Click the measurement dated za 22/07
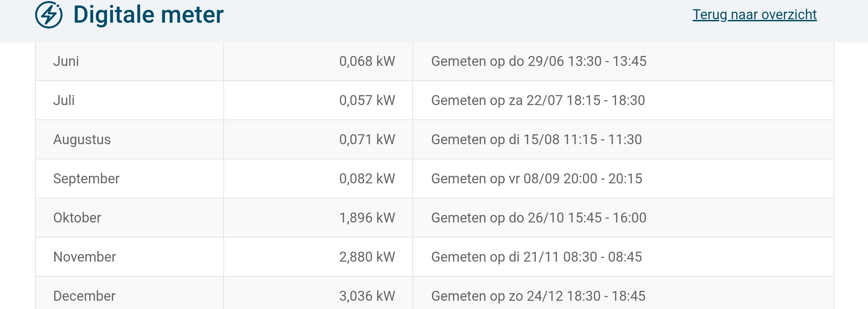This screenshot has width=868, height=309. (538, 101)
